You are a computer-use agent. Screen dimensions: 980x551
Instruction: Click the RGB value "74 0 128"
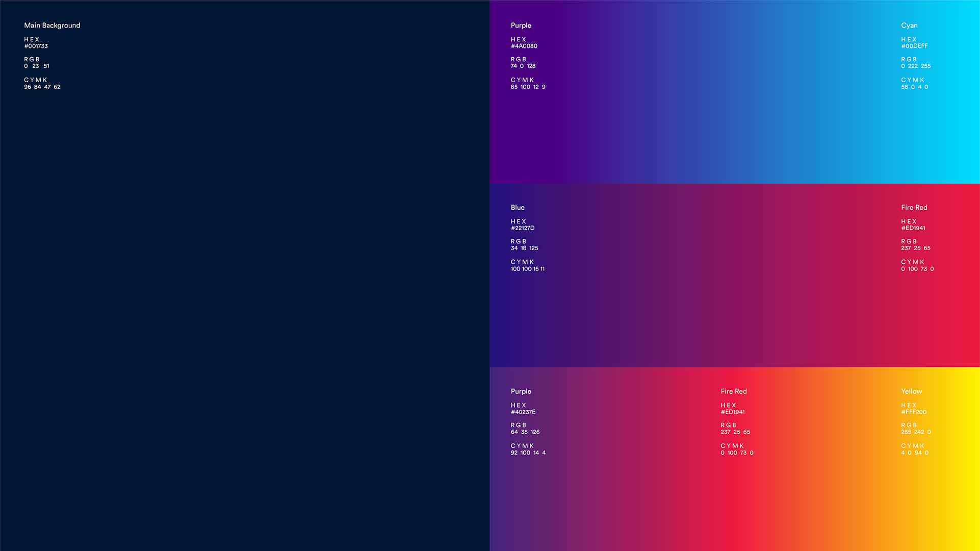[x=523, y=66]
